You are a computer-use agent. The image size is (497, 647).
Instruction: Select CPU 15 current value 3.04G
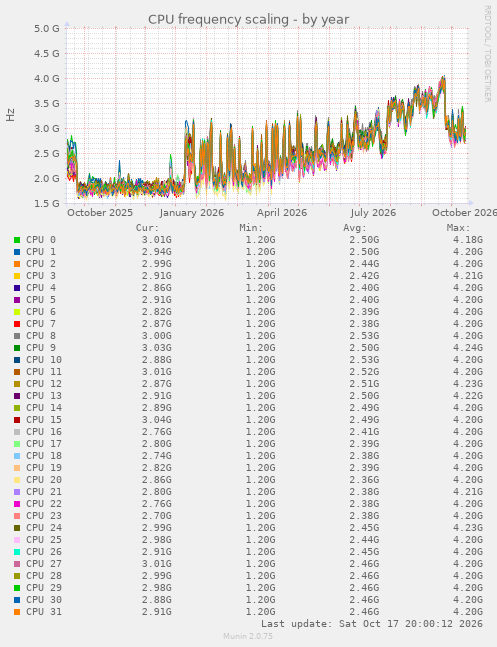pyautogui.click(x=157, y=419)
